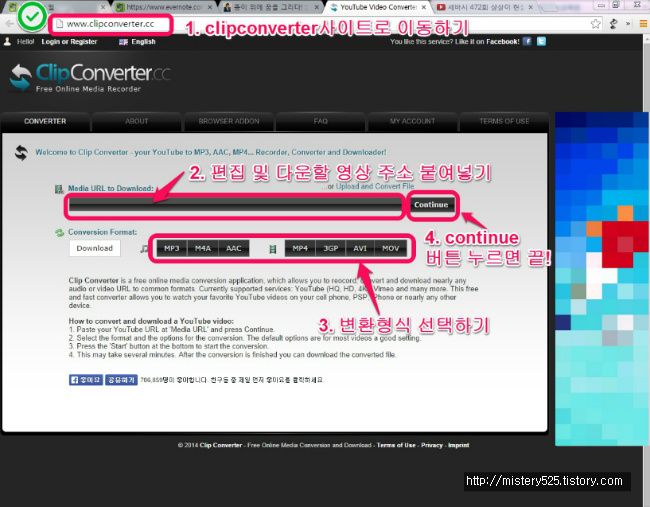Open the FAQ tab

point(320,121)
